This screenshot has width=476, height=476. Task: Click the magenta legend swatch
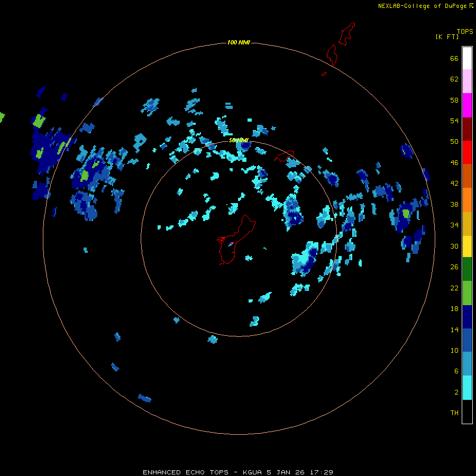(467, 105)
